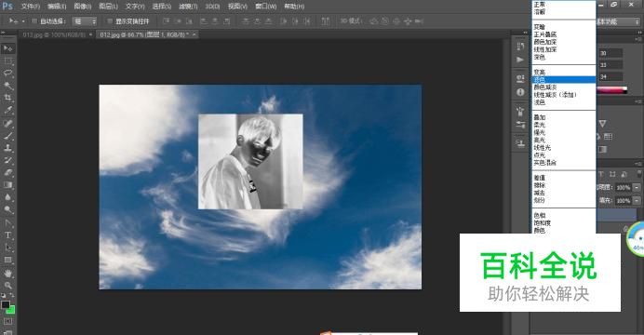This screenshot has height=335, width=644.
Task: Select the History Brush tool
Action: [x=7, y=160]
